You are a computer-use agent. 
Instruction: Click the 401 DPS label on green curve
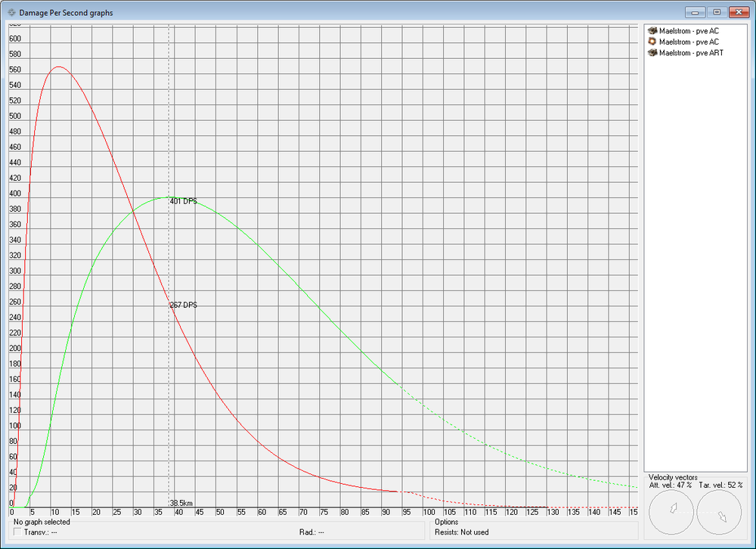(x=183, y=202)
